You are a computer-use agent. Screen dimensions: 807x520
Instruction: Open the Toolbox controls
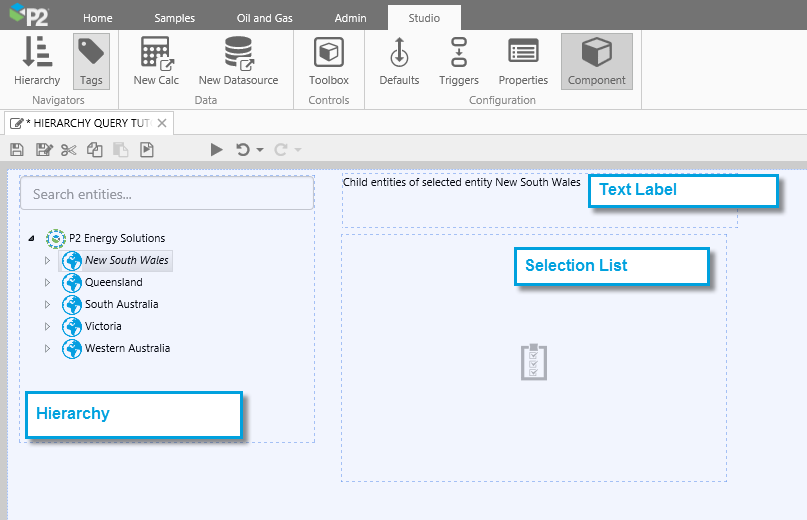pos(329,61)
